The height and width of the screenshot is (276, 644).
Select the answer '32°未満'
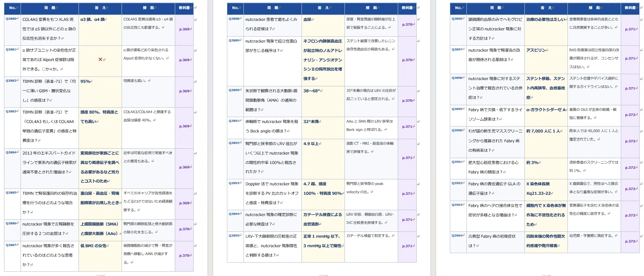311,122
